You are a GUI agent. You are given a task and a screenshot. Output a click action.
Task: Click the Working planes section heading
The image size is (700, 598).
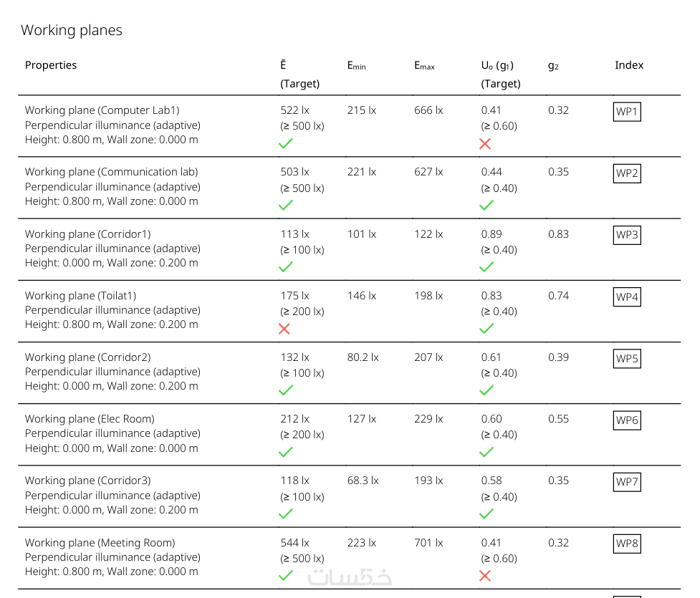pyautogui.click(x=72, y=30)
